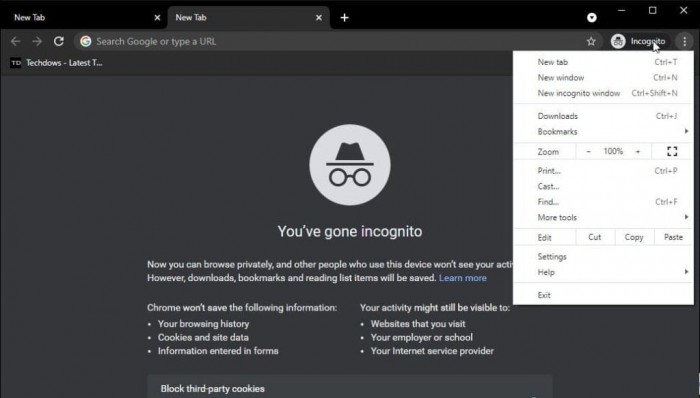Click Copy in the Edit row
This screenshot has width=700, height=398.
click(x=634, y=237)
